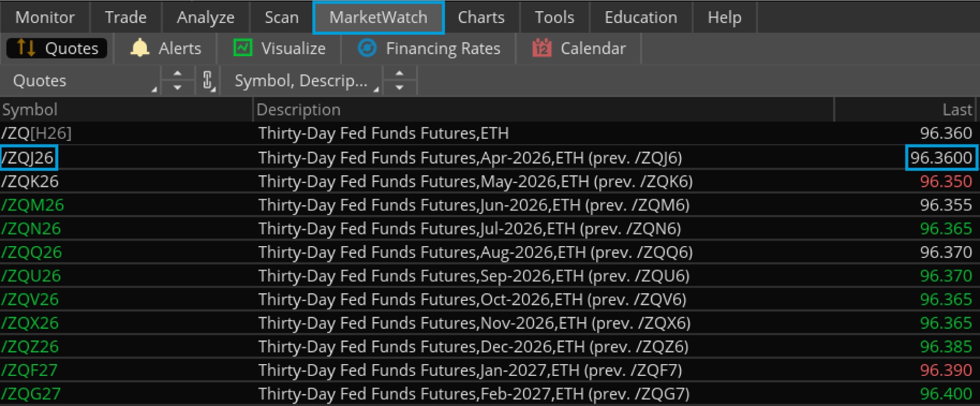Switch to the Trade tab
This screenshot has width=980, height=406.
point(126,17)
